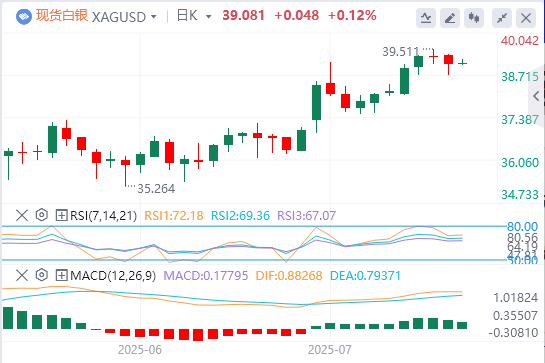545x363 pixels.
Task: Click the DIF:0.88268 value
Action: pyautogui.click(x=289, y=276)
